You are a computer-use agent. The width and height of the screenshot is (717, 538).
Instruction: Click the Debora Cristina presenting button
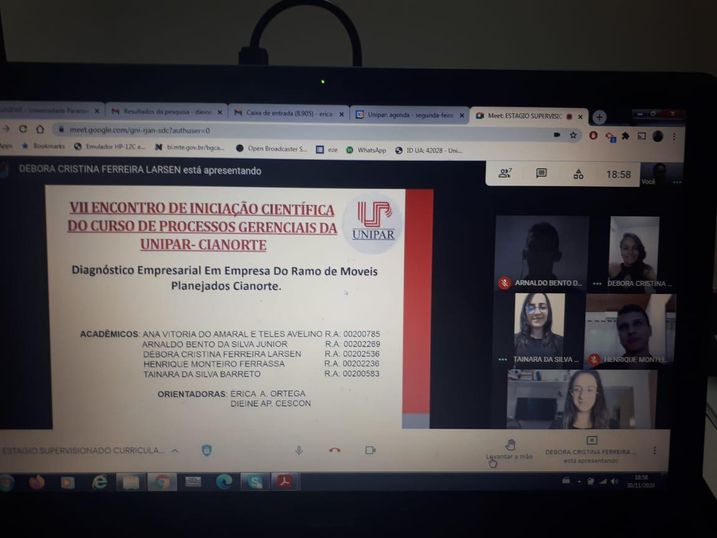591,448
